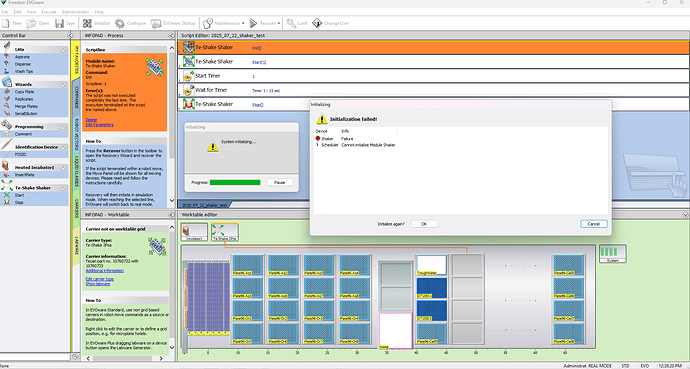The height and width of the screenshot is (369, 690).
Task: Select the Te-Shake Shaker Init() script line
Action: [433, 47]
